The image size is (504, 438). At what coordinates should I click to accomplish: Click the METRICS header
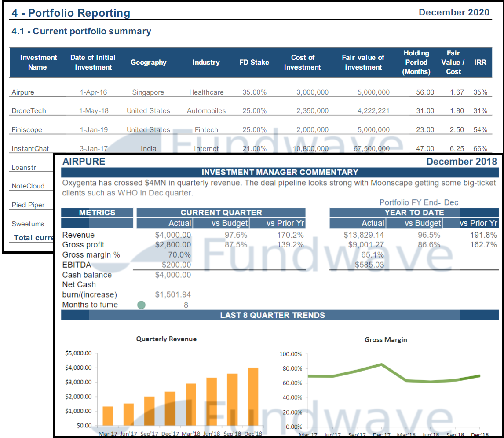97,213
